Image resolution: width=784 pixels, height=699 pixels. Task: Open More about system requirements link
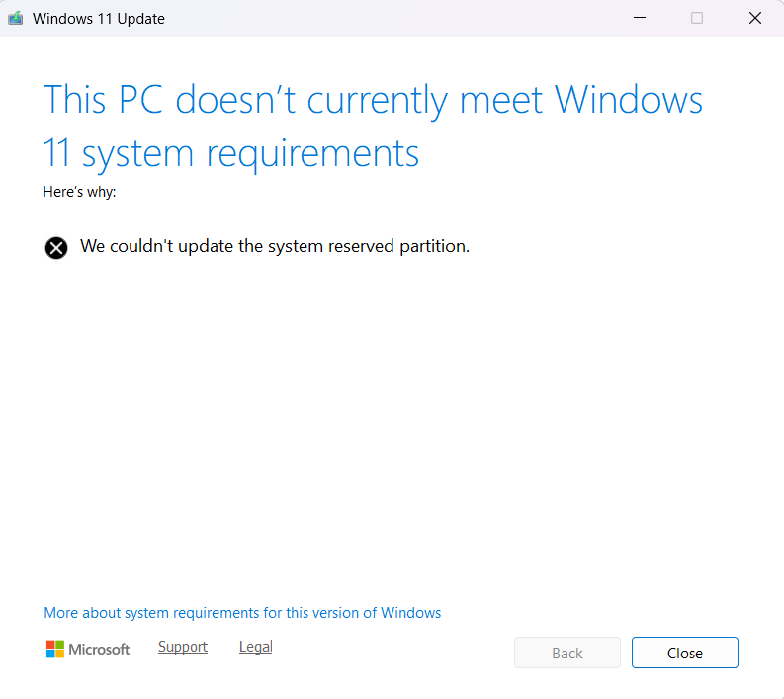click(x=242, y=613)
